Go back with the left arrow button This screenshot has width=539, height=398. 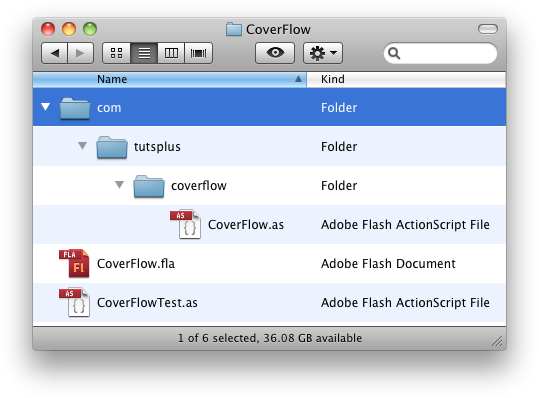point(54,53)
